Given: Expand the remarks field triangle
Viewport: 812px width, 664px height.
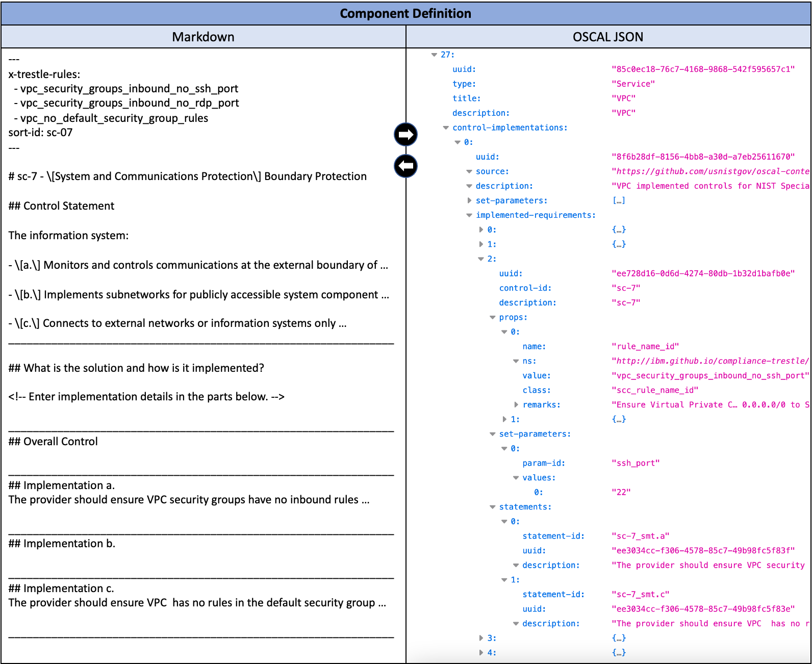Looking at the screenshot, I should [x=516, y=404].
